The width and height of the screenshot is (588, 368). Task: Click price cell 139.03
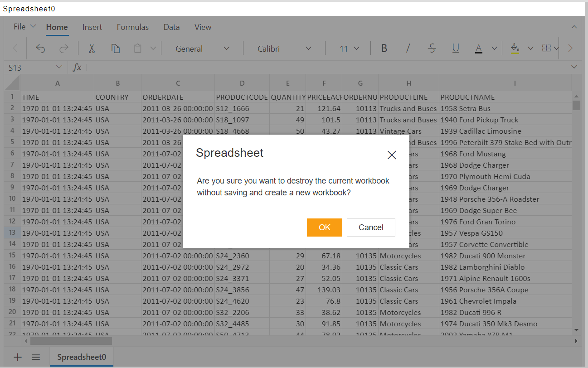pos(324,290)
